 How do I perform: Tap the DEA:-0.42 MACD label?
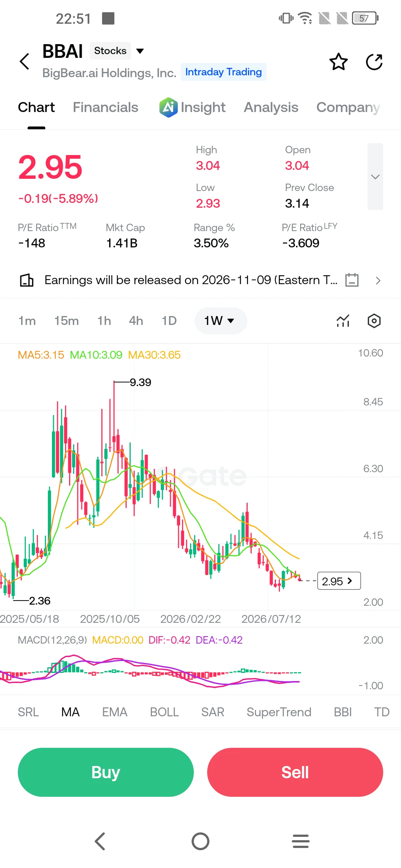coord(219,640)
